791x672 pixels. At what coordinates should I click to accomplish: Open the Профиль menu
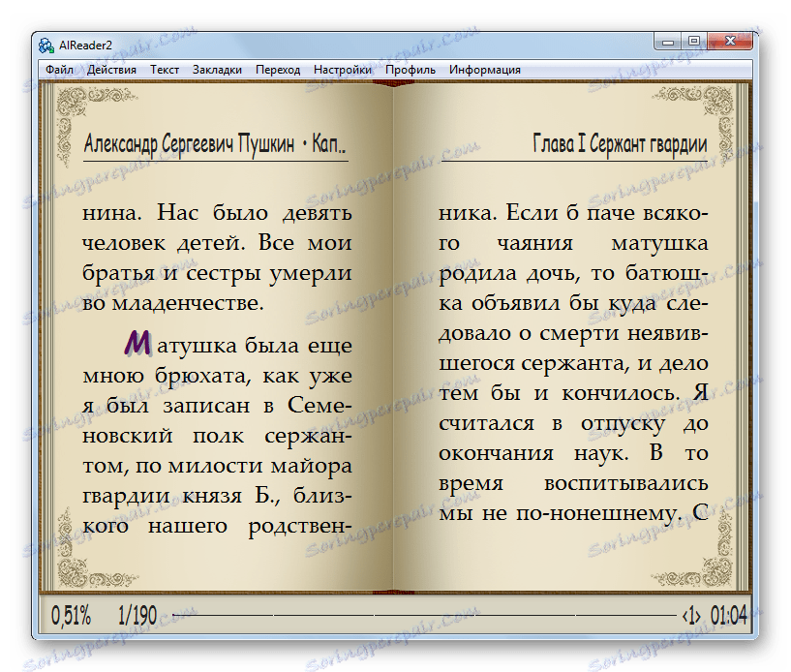411,70
